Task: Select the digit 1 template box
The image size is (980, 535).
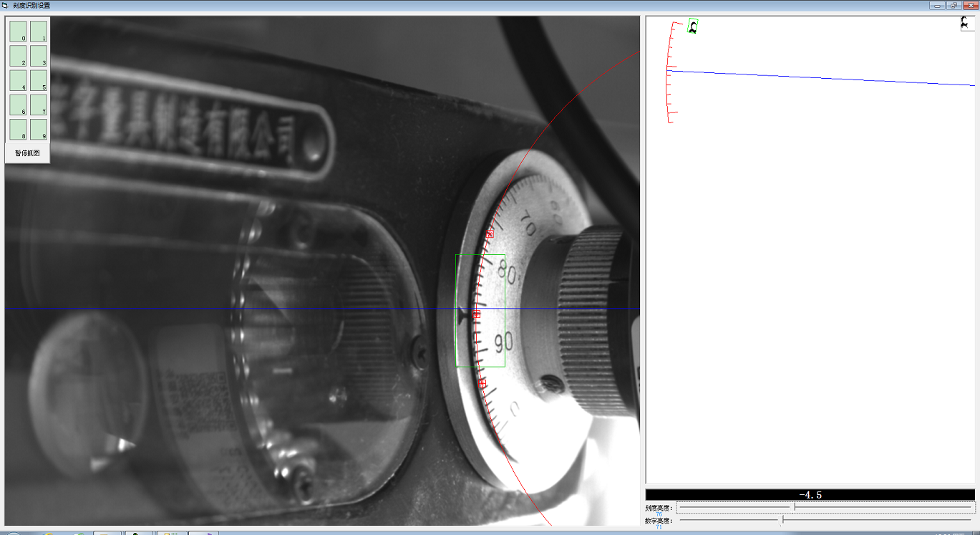Action: tap(39, 32)
